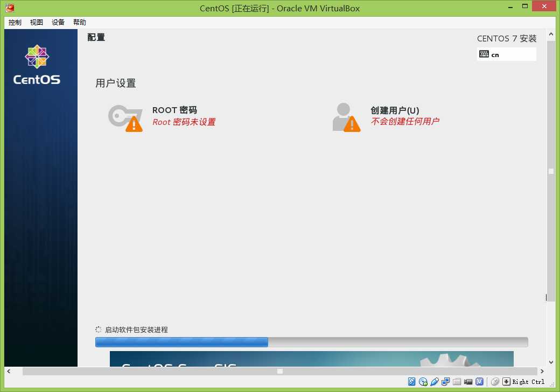Screen dimensions: 560x392
Task: Click the '不会创建任何用户' warning text
Action: tap(405, 121)
